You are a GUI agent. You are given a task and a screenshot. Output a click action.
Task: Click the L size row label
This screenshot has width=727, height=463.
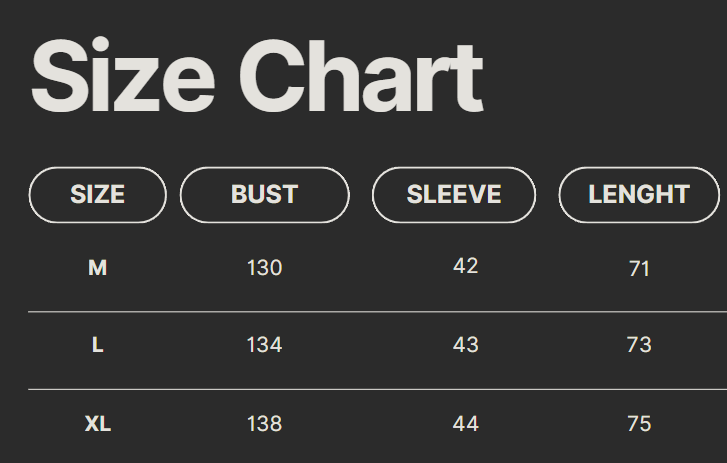98,345
